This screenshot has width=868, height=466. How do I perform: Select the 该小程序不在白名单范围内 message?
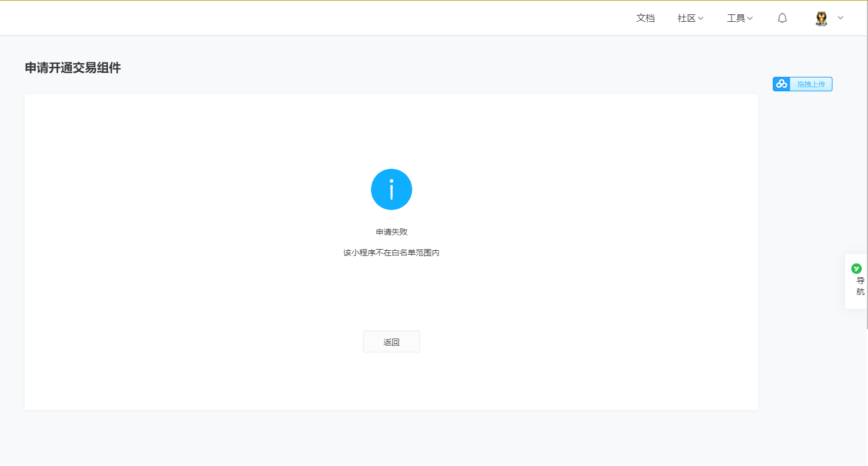(392, 253)
